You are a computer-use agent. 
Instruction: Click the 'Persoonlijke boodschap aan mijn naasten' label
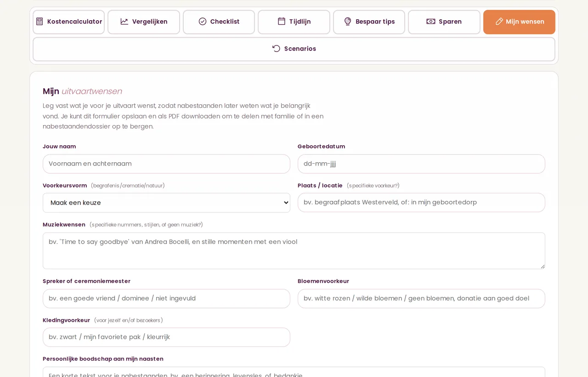coord(103,359)
